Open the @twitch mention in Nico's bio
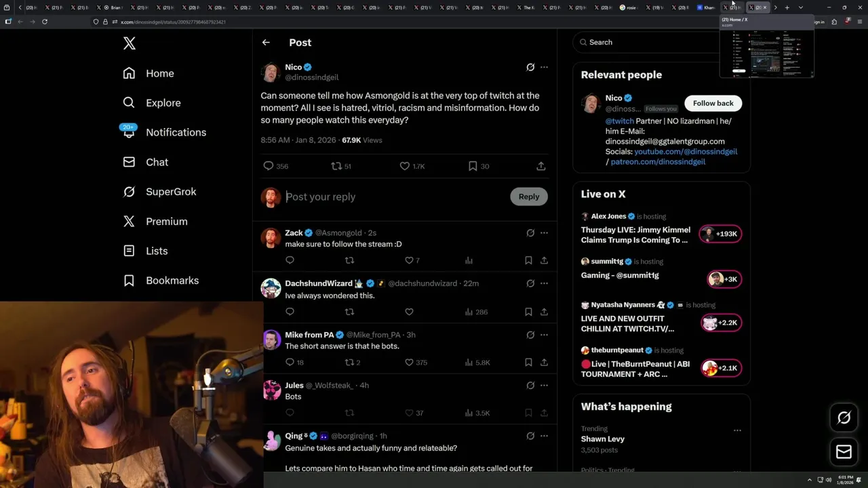868x488 pixels. pos(620,121)
